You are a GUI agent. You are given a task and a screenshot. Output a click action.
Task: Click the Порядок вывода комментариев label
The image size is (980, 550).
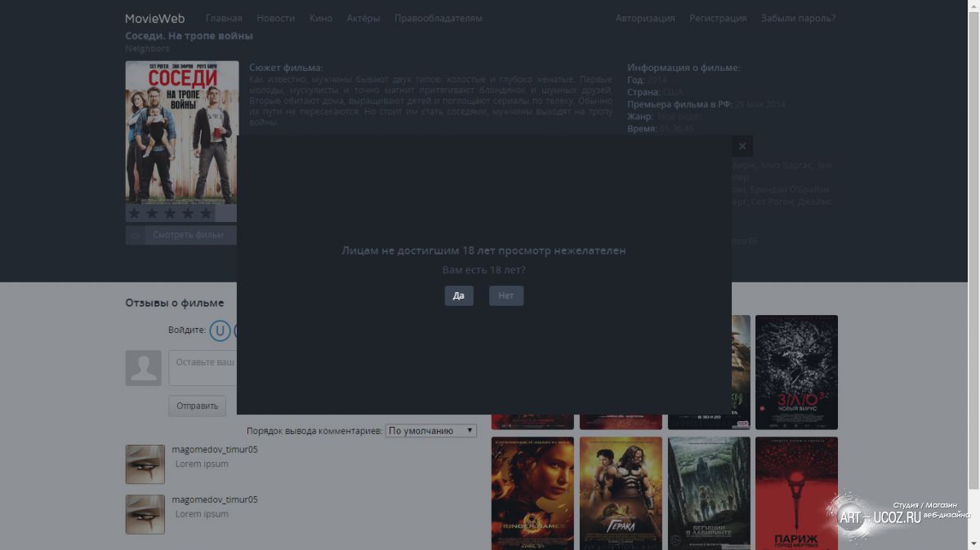pos(314,430)
